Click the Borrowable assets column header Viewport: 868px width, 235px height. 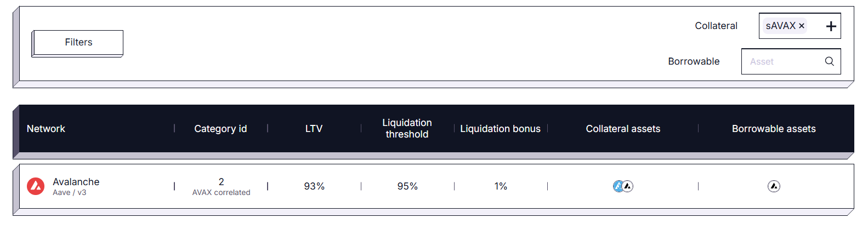coord(774,129)
